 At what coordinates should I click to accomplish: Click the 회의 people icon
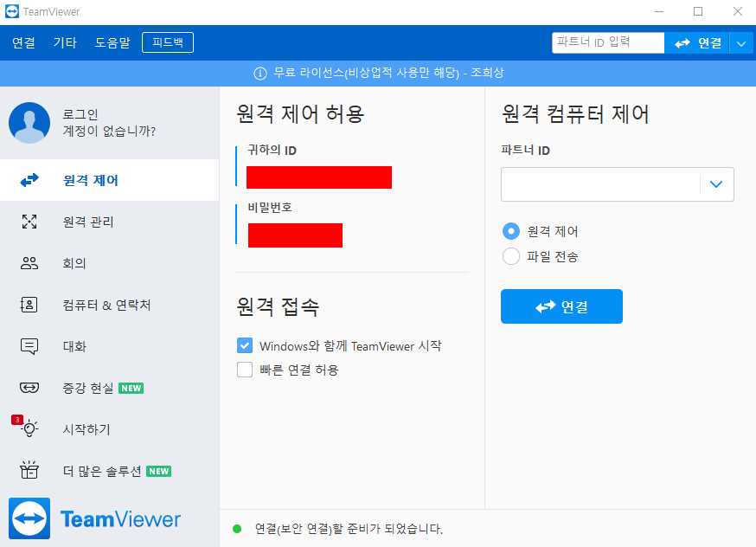29,263
